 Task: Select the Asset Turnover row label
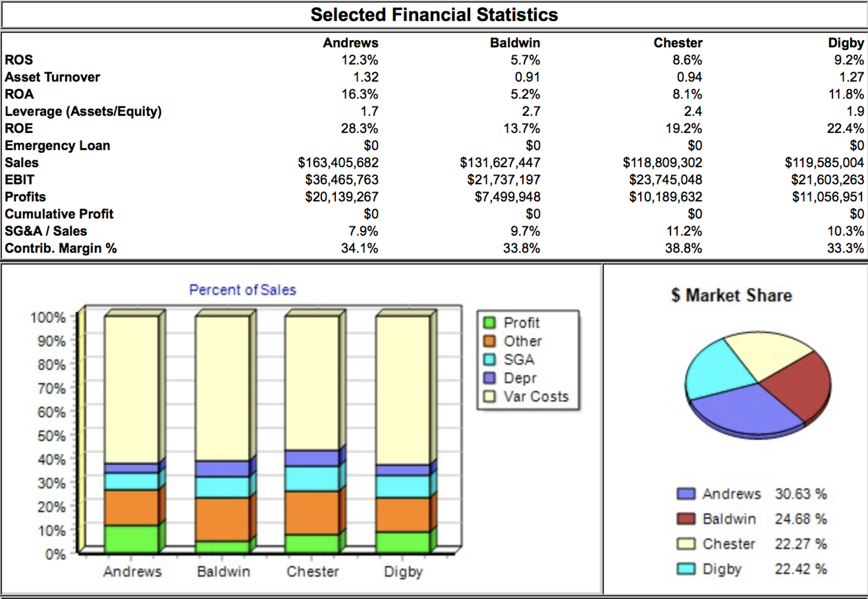(52, 77)
